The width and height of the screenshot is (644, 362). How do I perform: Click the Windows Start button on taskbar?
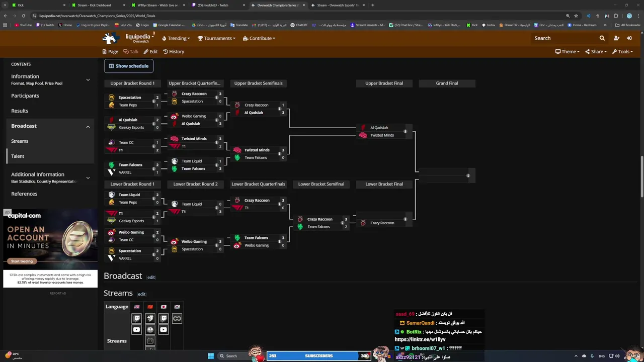click(x=211, y=356)
